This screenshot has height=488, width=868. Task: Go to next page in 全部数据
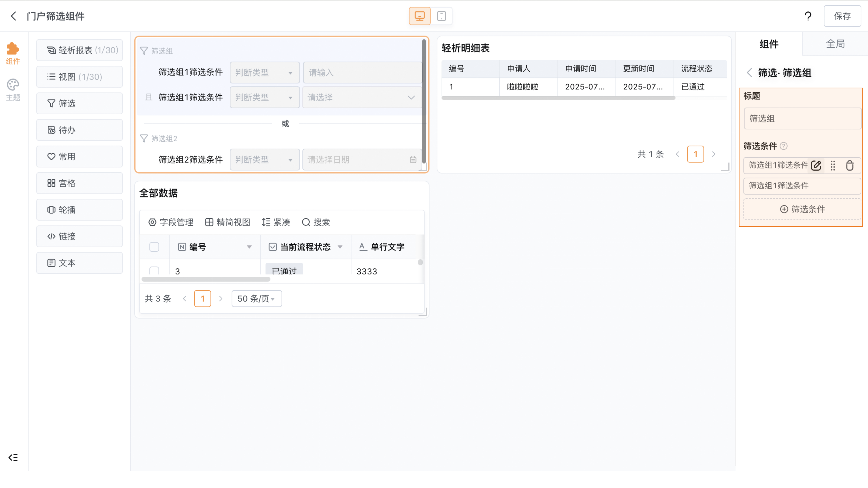pos(221,299)
